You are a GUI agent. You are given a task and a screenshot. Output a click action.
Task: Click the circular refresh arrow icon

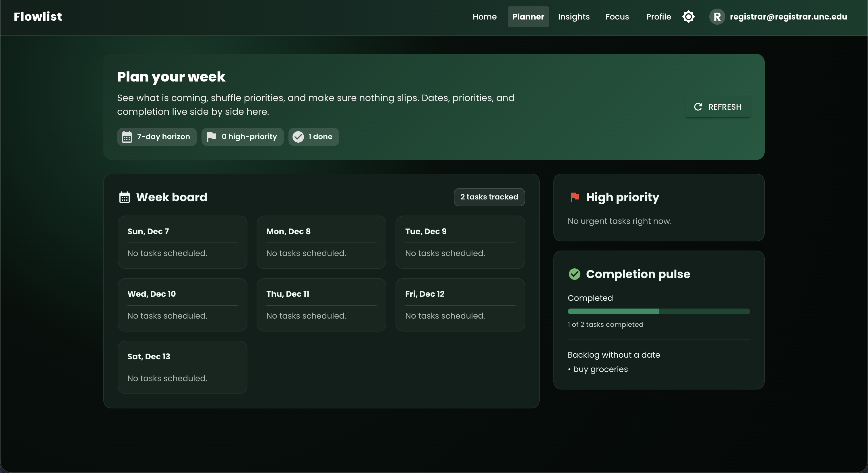pos(698,107)
